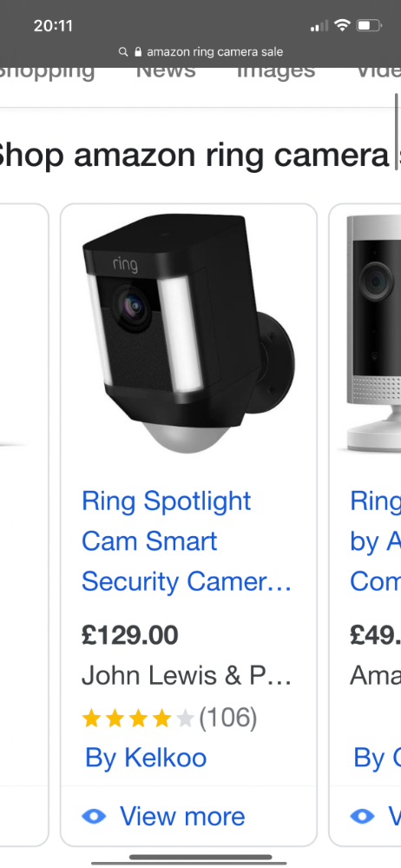The width and height of the screenshot is (401, 868).
Task: Tap the white Ring indoor camera image
Action: click(373, 334)
